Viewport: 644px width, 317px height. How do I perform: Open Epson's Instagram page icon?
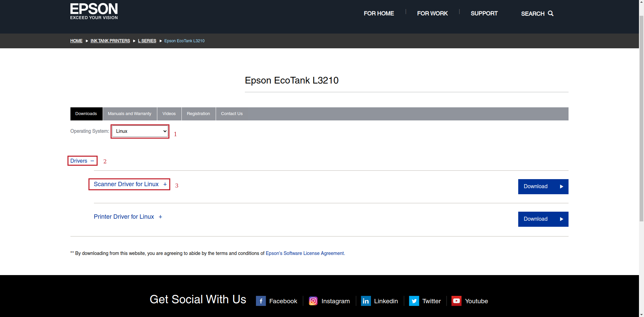(x=313, y=301)
